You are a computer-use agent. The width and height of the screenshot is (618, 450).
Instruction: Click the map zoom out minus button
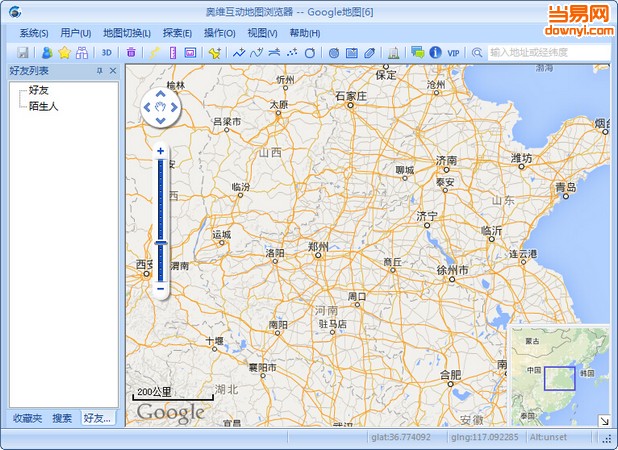[x=160, y=290]
